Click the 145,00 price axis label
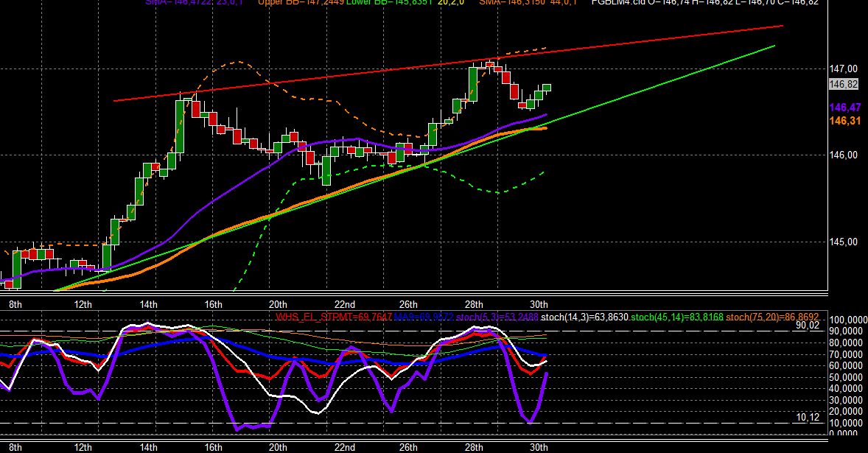This screenshot has height=453, width=868. click(x=843, y=242)
